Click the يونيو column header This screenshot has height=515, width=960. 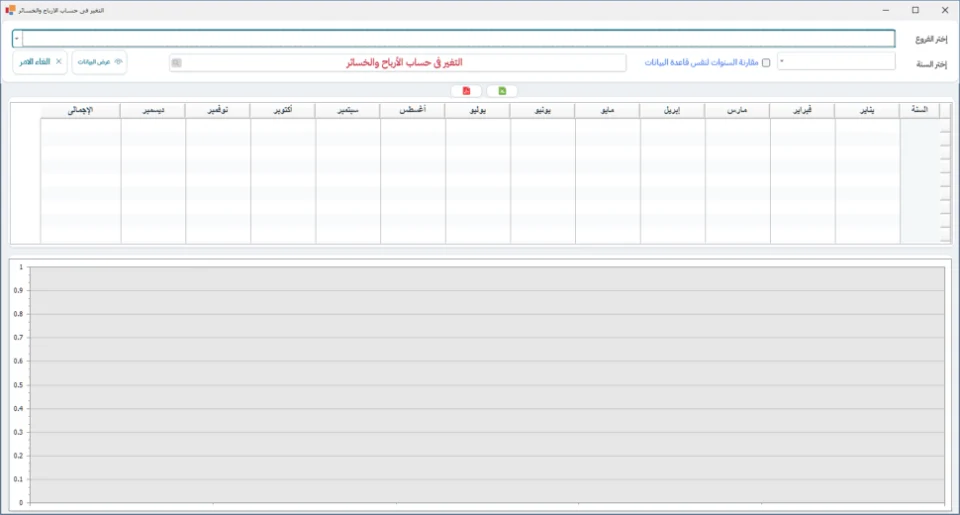click(x=543, y=110)
